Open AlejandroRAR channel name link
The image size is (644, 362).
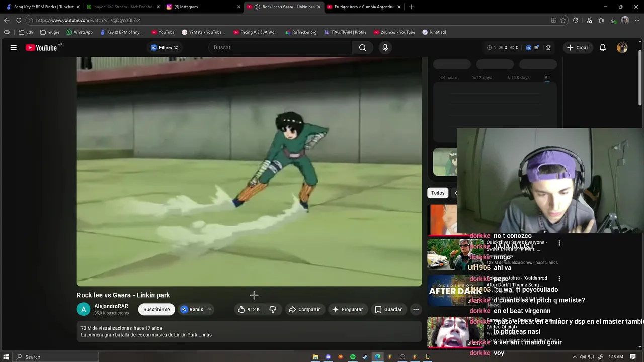pos(111,306)
